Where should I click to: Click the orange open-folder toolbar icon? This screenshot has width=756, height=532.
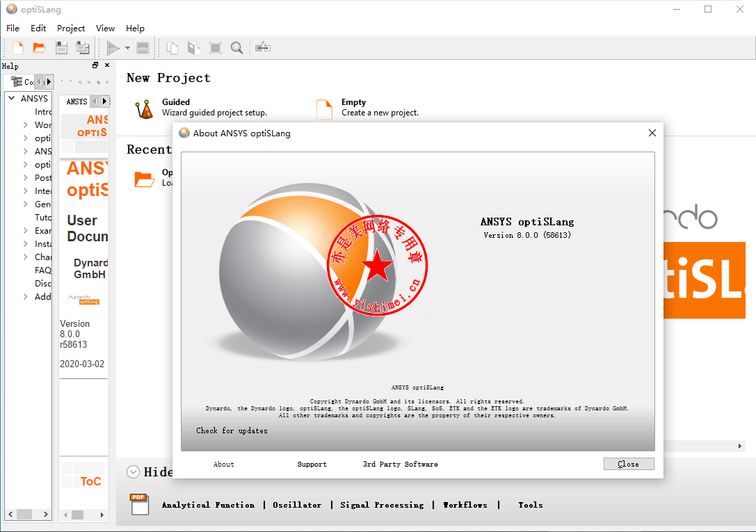click(x=39, y=48)
